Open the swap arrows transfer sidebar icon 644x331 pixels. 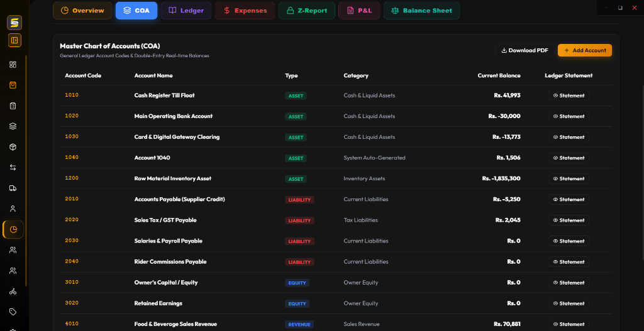point(13,167)
